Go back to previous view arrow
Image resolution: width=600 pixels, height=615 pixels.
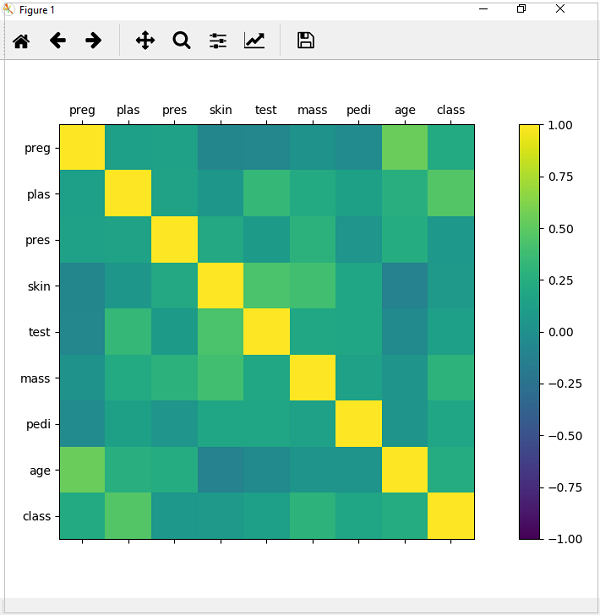[x=57, y=41]
